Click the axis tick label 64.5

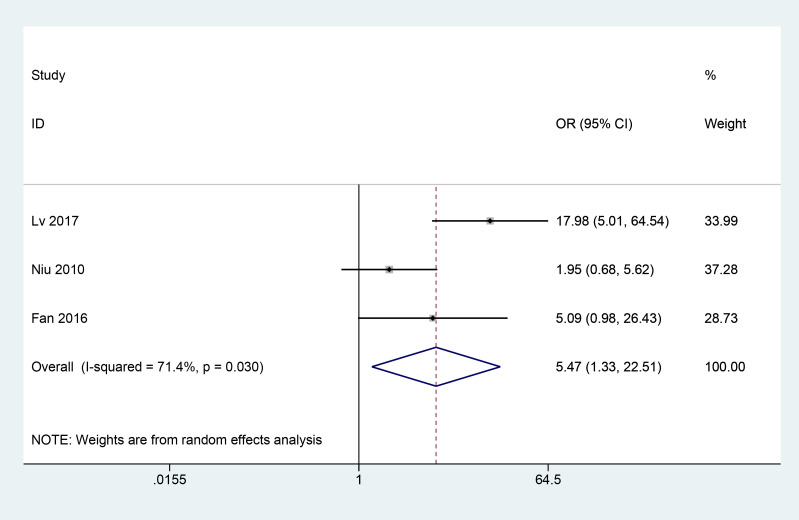(548, 480)
